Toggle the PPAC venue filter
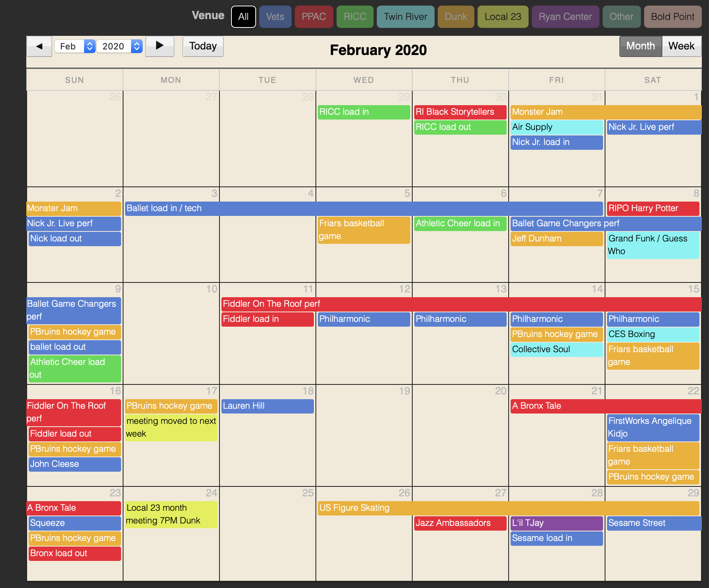 pos(313,17)
